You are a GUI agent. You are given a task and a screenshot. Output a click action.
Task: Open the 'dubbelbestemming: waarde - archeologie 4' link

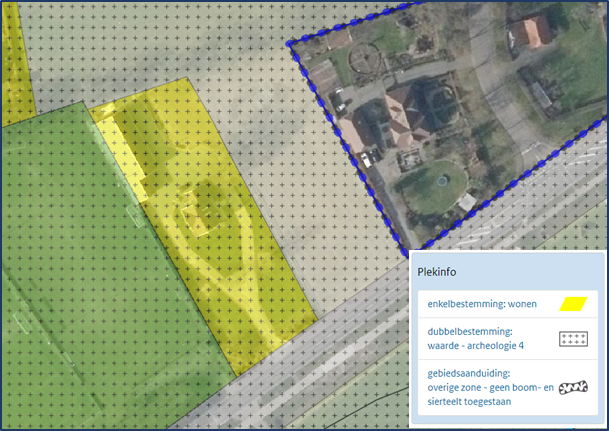tap(475, 339)
